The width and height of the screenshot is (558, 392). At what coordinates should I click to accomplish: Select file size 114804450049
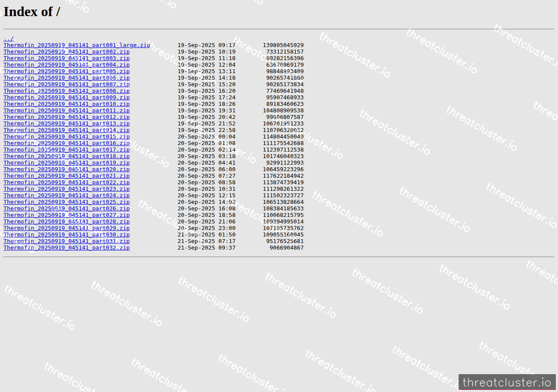[283, 137]
